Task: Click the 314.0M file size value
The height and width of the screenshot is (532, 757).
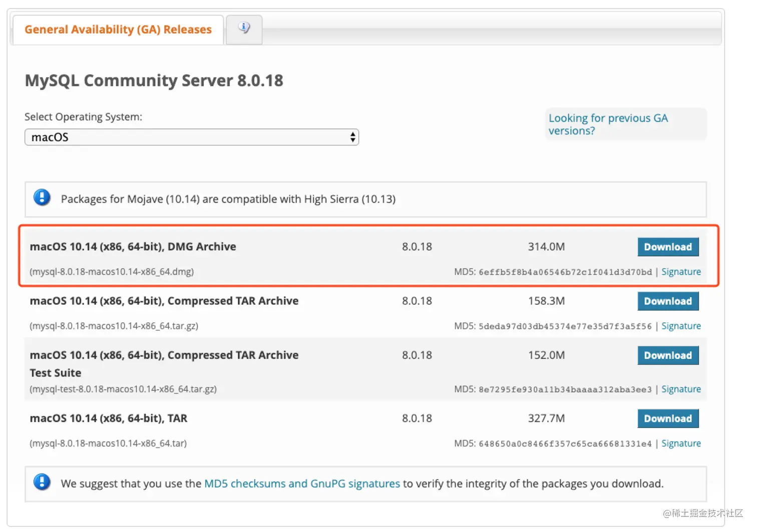Action: (546, 247)
